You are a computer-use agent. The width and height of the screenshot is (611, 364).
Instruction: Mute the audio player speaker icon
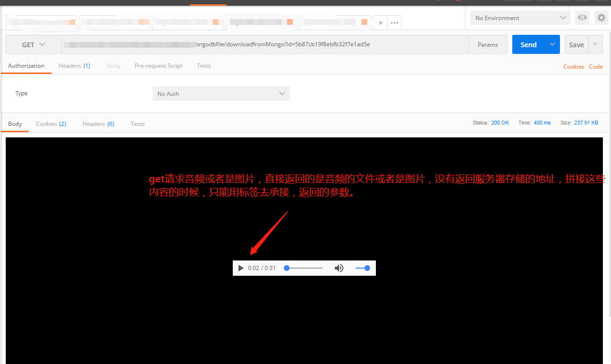coord(339,268)
